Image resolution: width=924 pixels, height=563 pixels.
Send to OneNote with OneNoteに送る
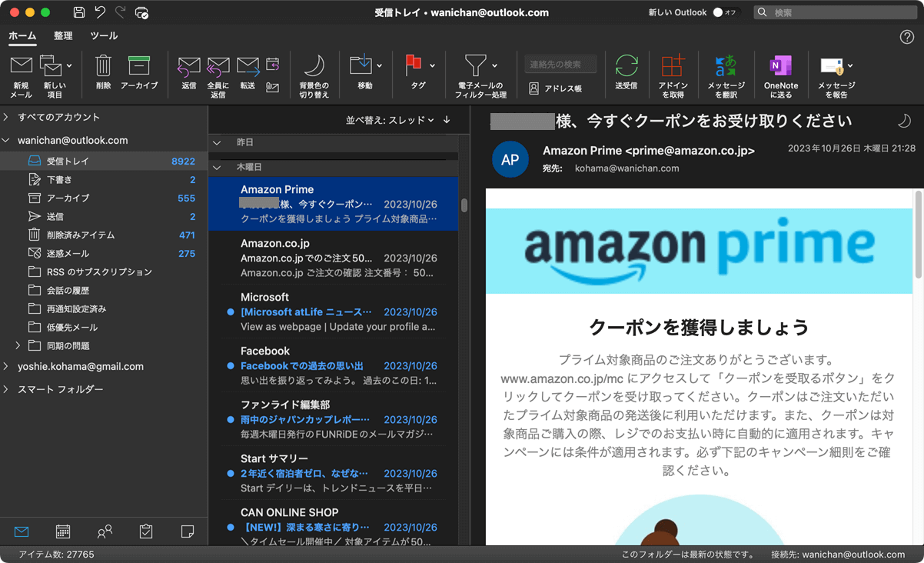point(781,75)
